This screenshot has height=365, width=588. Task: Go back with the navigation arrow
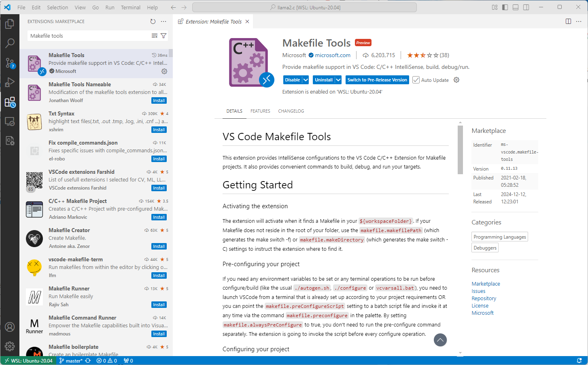[173, 7]
